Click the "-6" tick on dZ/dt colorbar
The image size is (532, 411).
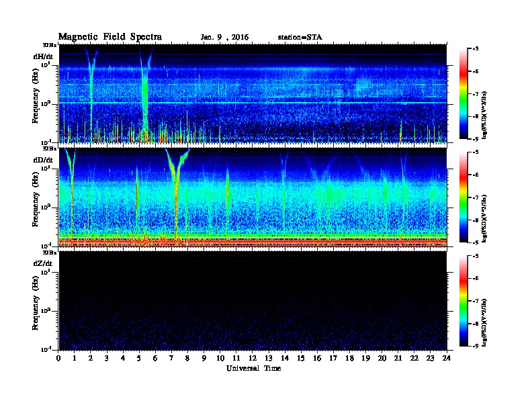click(476, 279)
